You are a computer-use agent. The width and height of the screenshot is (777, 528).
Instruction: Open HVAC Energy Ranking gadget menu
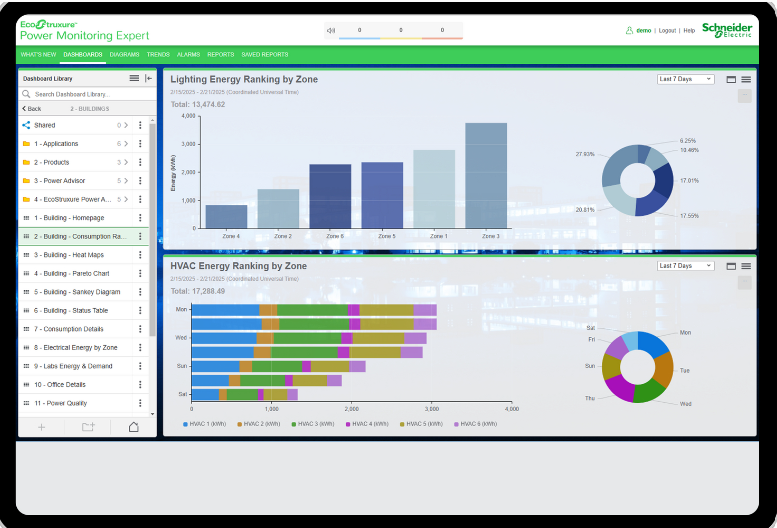[x=746, y=266]
